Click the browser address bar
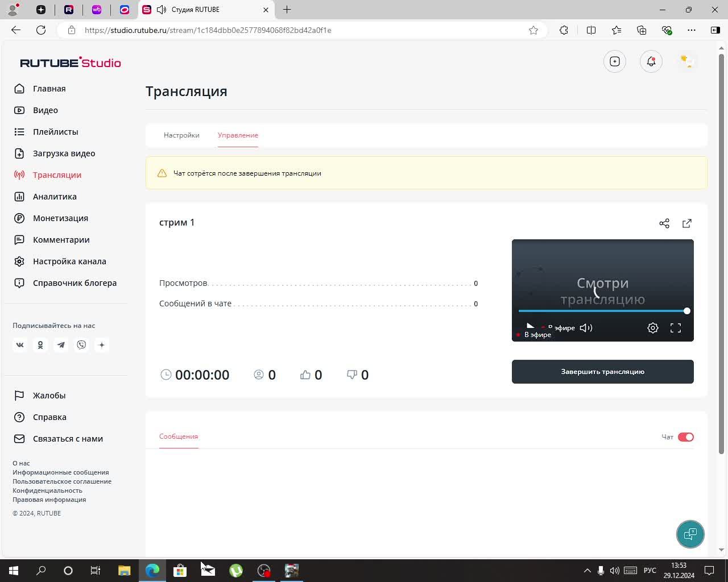728x582 pixels. 301,30
